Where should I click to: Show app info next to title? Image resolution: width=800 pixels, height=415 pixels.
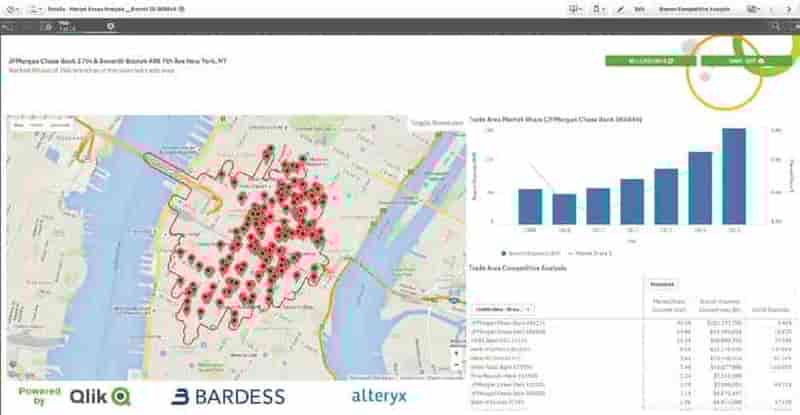pyautogui.click(x=182, y=9)
